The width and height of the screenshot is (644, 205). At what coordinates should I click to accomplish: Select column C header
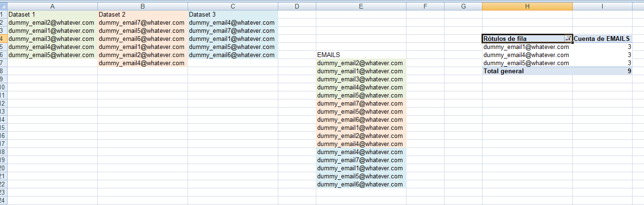[x=233, y=6]
